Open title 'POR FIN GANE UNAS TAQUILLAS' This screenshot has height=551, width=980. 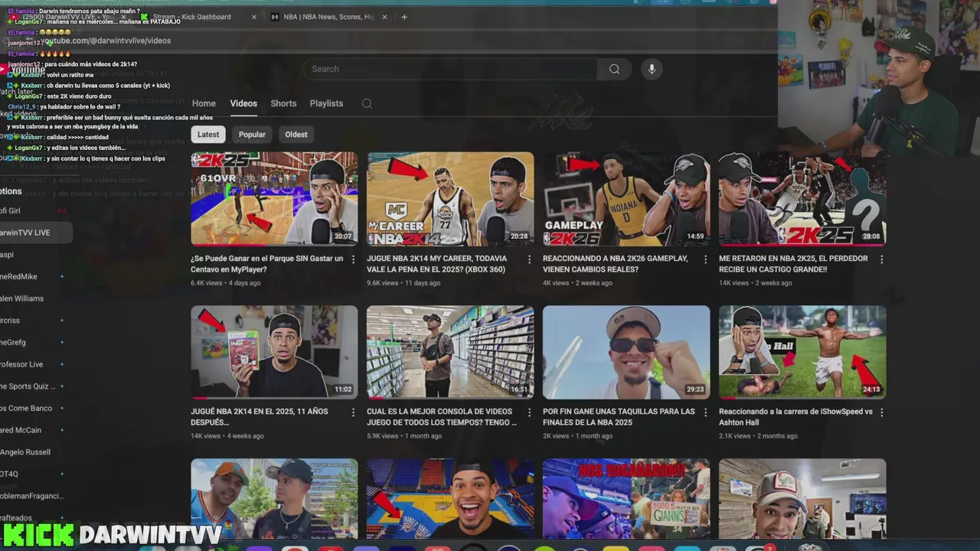coord(619,417)
